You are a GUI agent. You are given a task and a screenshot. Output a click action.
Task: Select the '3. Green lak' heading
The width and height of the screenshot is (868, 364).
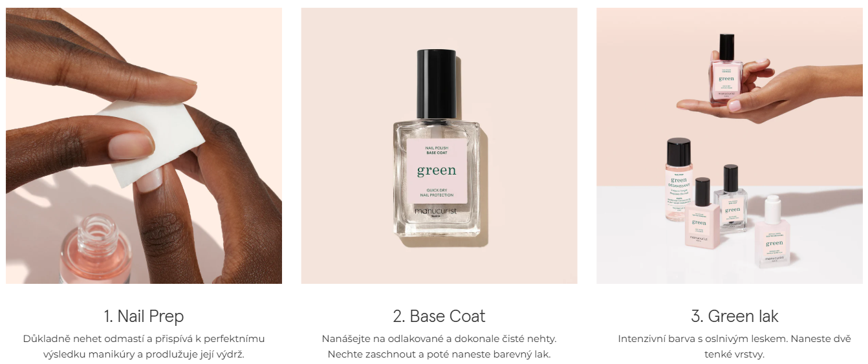coord(734,316)
